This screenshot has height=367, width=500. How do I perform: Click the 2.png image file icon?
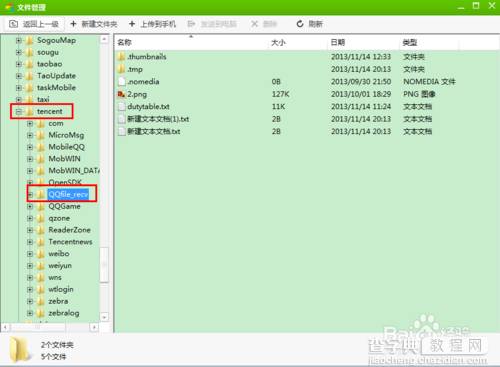click(121, 94)
